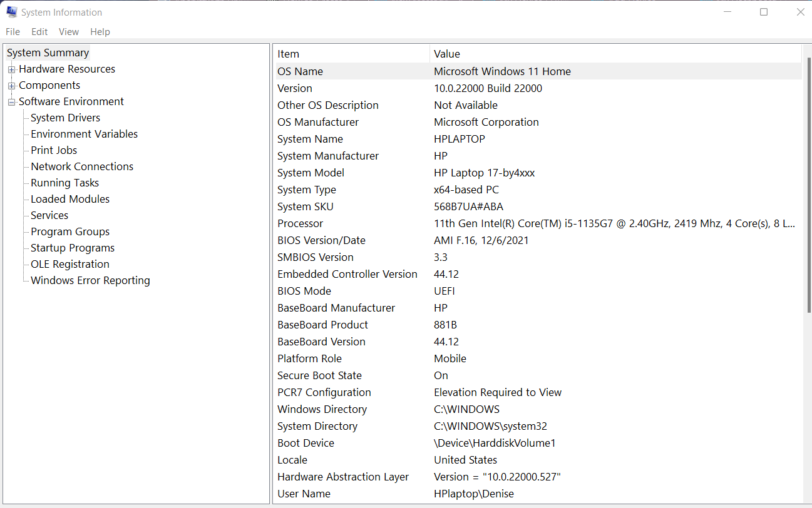Select System Model row
The width and height of the screenshot is (812, 508).
538,173
